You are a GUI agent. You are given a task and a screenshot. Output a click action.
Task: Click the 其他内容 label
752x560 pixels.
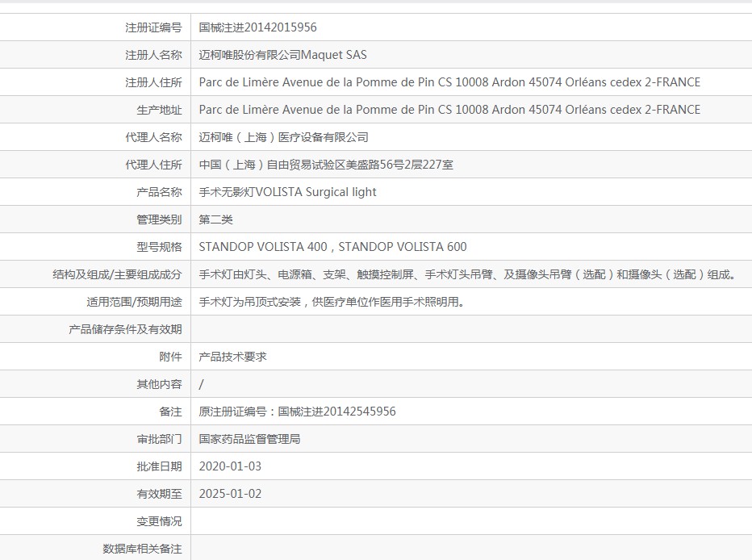159,385
